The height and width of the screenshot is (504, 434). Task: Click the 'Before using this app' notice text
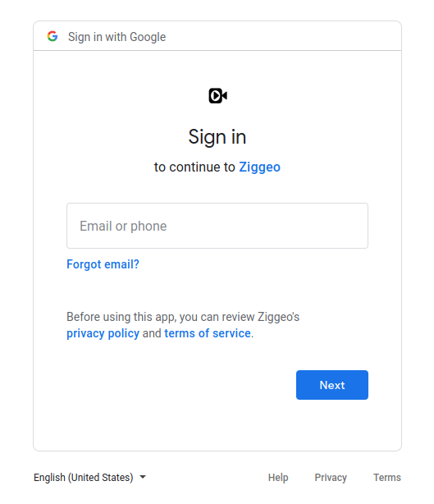pos(183,317)
